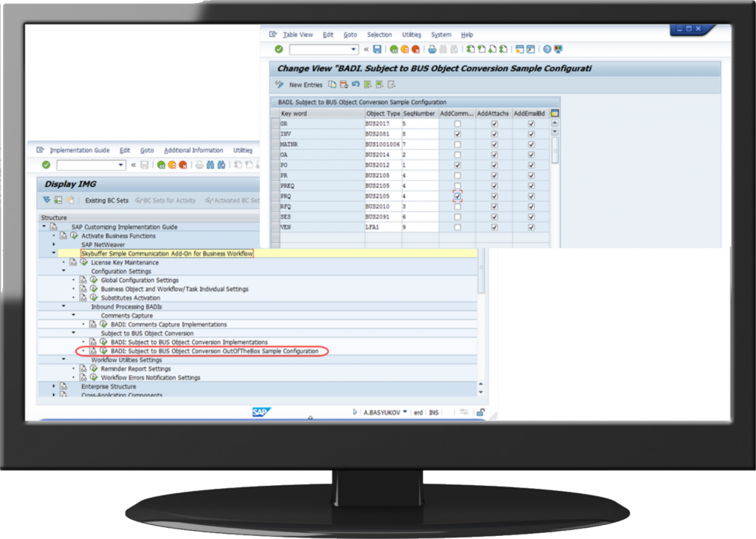Toggle AddComm checkbox for GR row
756x539 pixels.
[x=458, y=124]
